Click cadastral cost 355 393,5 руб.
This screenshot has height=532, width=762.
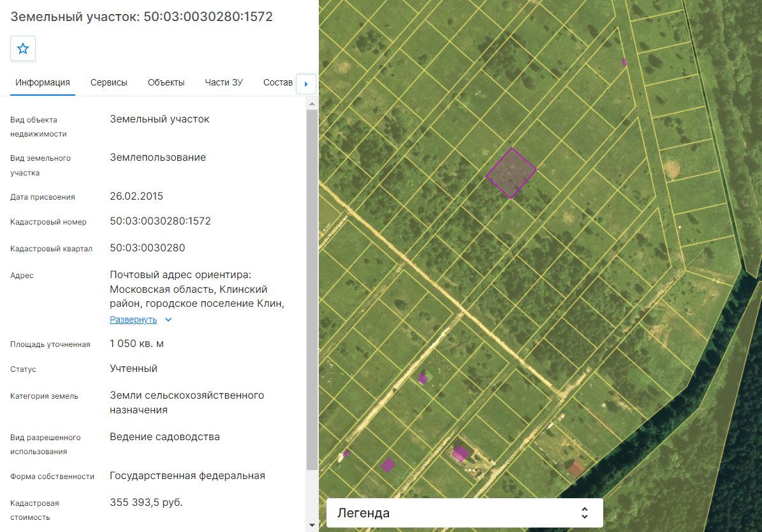click(x=146, y=502)
